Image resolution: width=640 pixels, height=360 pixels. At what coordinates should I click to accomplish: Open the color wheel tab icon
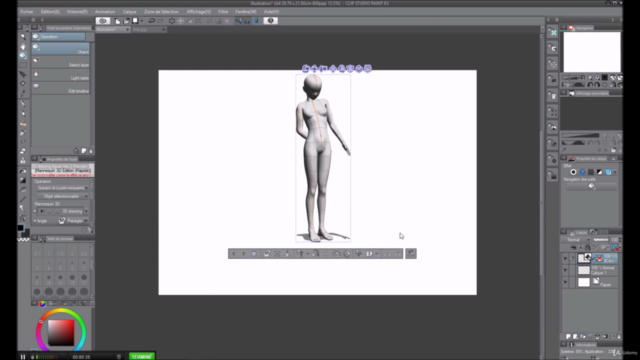(x=42, y=304)
